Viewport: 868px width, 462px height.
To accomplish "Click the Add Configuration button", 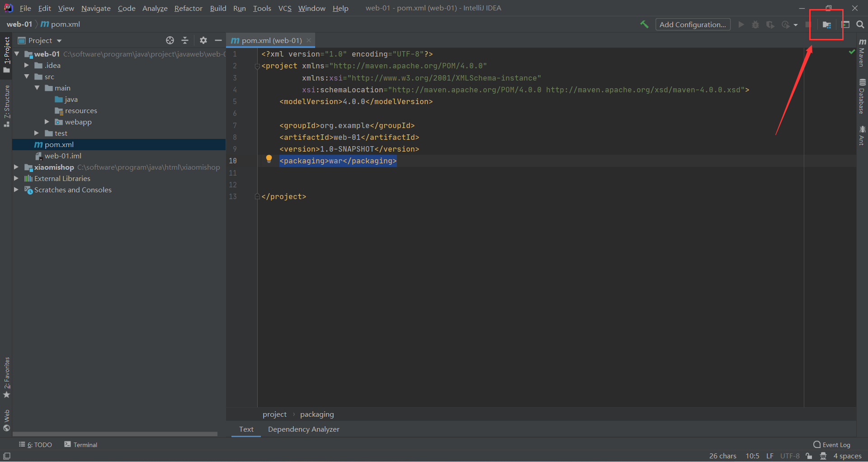I will point(693,24).
